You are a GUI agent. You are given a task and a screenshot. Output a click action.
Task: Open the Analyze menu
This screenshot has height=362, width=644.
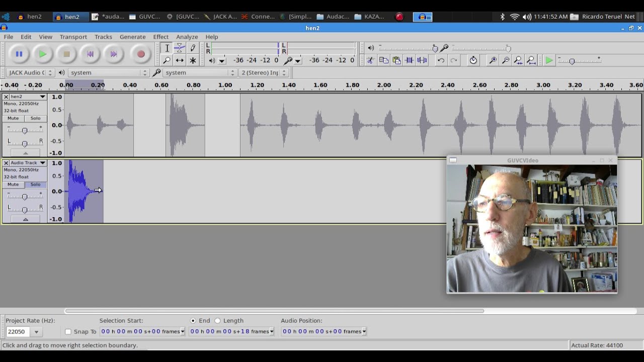coord(187,37)
